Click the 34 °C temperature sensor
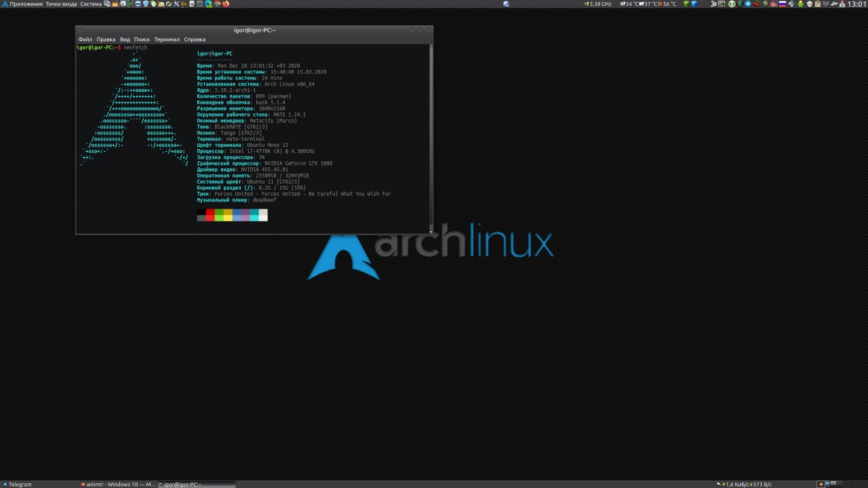This screenshot has height=488, width=868. tap(628, 4)
